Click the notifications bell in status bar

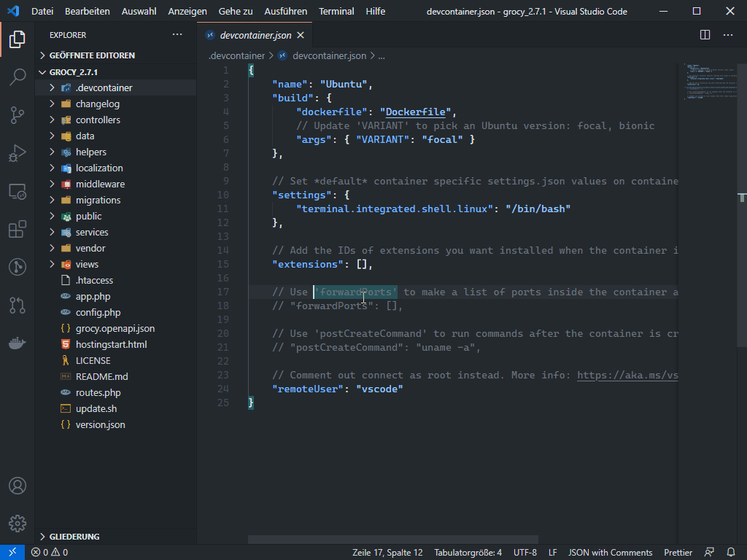pyautogui.click(x=731, y=553)
